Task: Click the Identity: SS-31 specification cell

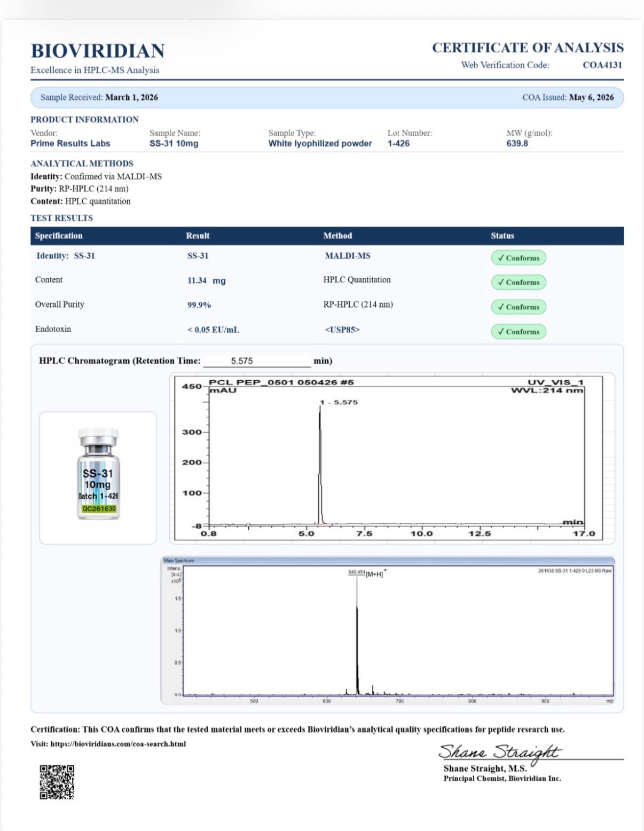Action: [66, 256]
